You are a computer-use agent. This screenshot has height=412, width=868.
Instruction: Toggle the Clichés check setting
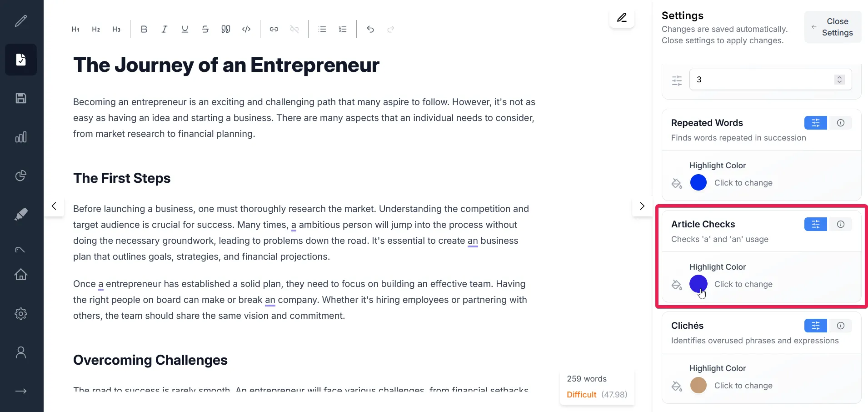click(x=815, y=326)
